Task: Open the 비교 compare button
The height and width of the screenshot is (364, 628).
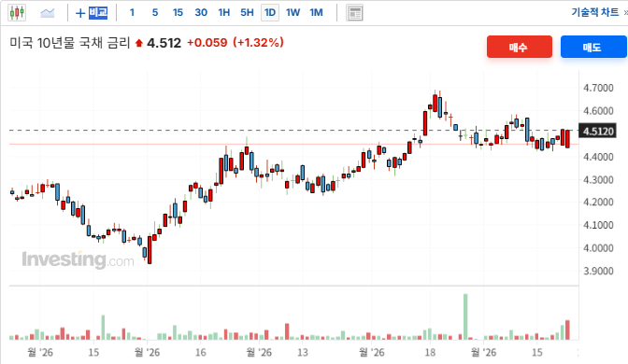Action: (x=92, y=13)
